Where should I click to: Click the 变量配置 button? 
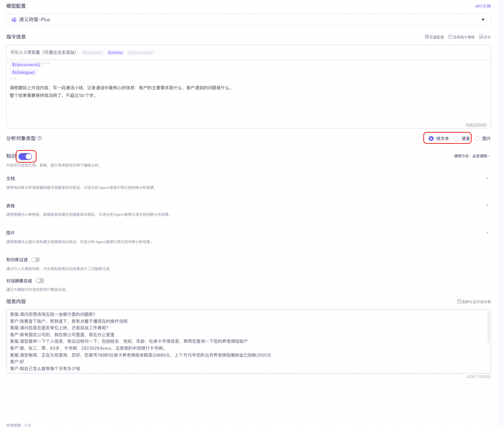(434, 37)
